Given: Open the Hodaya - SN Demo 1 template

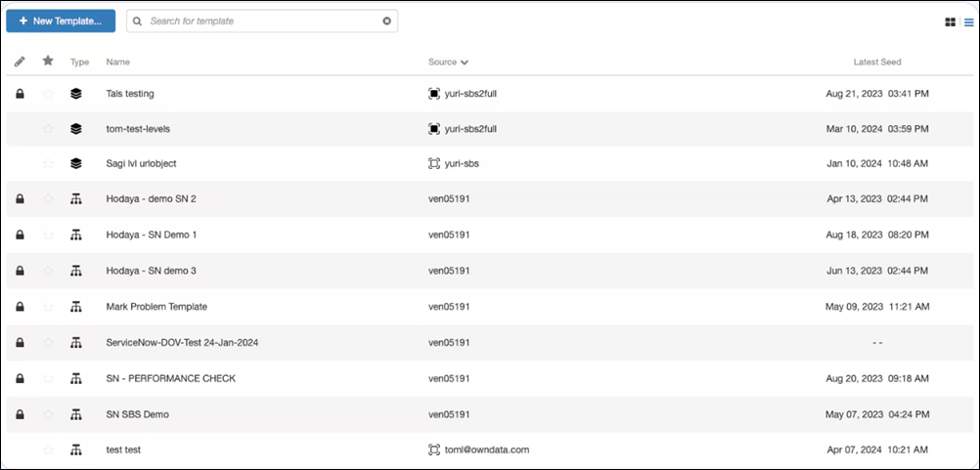Looking at the screenshot, I should tap(152, 235).
